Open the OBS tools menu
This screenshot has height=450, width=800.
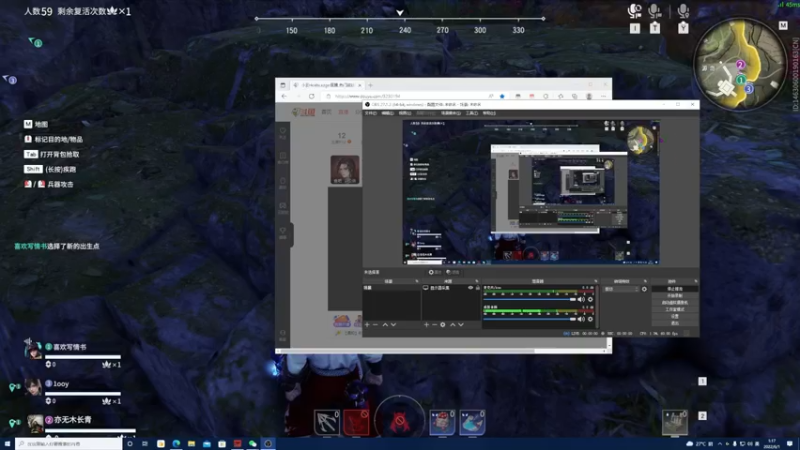tap(471, 113)
